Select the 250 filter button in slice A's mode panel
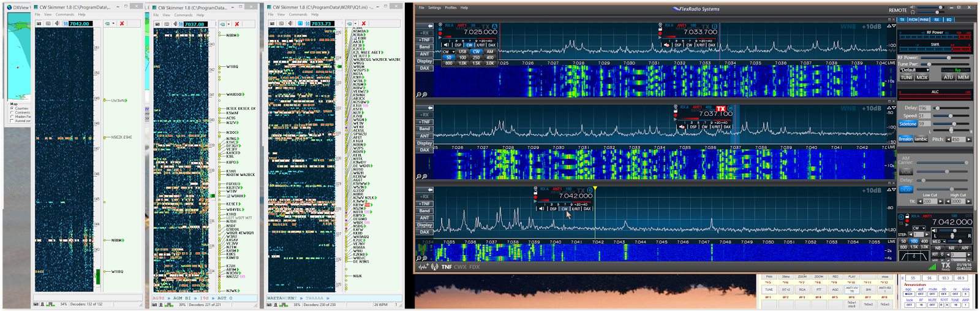This screenshot has height=311, width=980. tap(476, 58)
